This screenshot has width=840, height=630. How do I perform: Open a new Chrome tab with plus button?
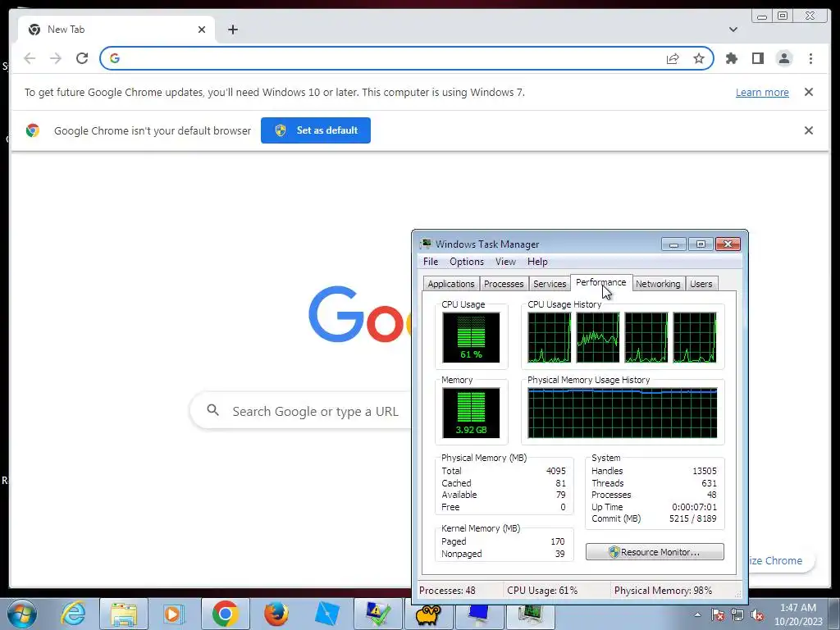tap(232, 30)
